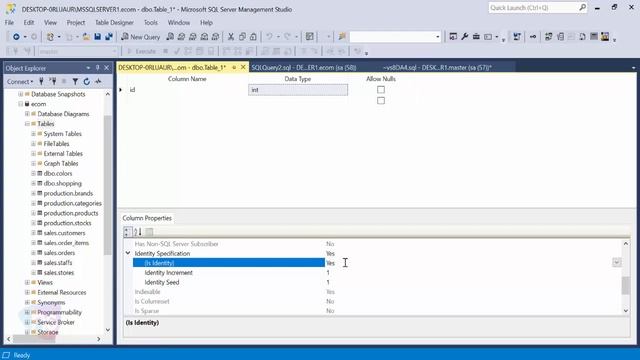
Task: Open Properties window via wrench icon
Action: pyautogui.click(x=464, y=37)
